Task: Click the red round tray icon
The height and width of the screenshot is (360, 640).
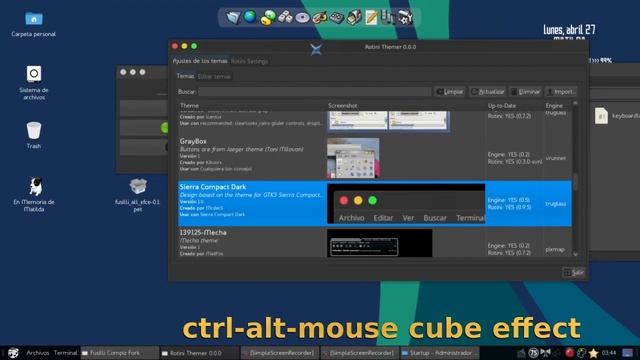Action: pos(570,352)
